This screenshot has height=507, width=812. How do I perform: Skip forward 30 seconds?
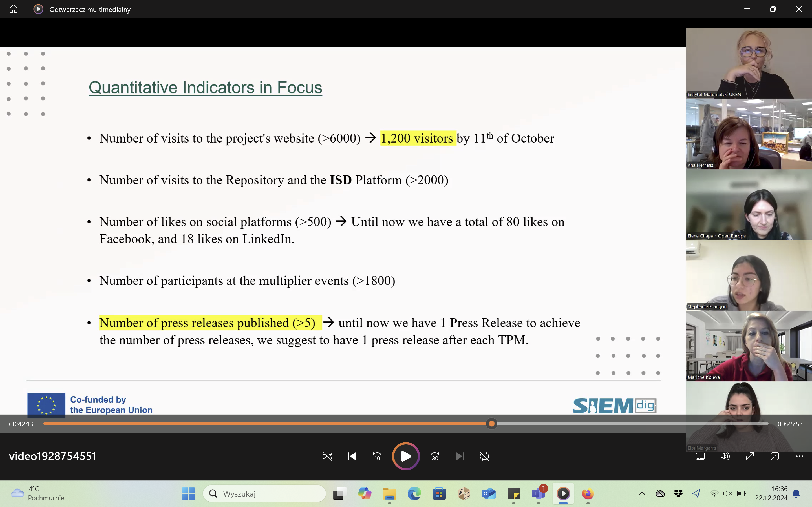tap(435, 456)
